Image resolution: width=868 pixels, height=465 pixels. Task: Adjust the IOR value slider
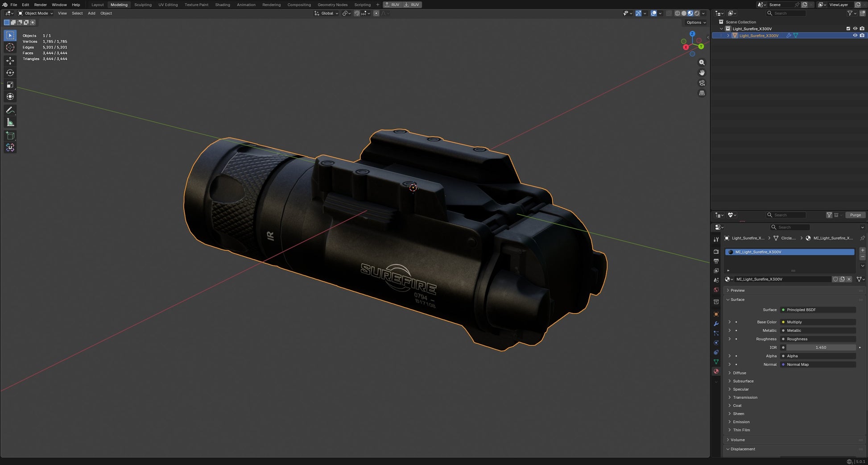pyautogui.click(x=821, y=348)
